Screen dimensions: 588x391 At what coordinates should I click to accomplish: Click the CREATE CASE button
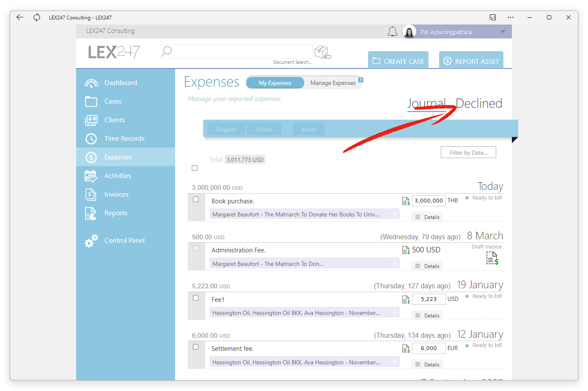(x=398, y=60)
